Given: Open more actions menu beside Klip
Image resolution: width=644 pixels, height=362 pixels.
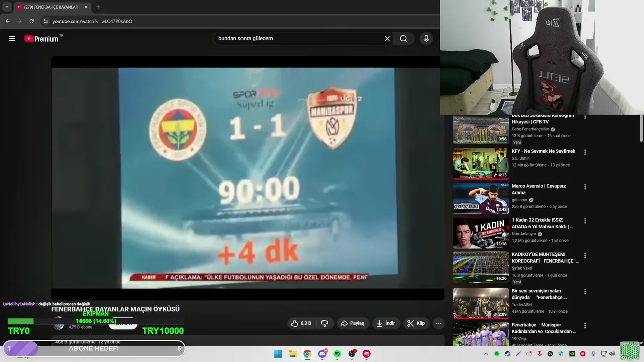Looking at the screenshot, I should click(439, 323).
